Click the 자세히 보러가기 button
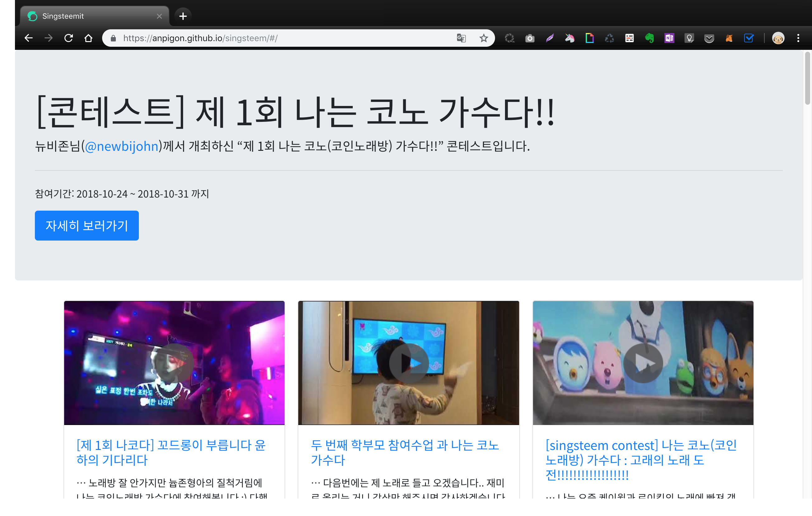 pos(87,225)
